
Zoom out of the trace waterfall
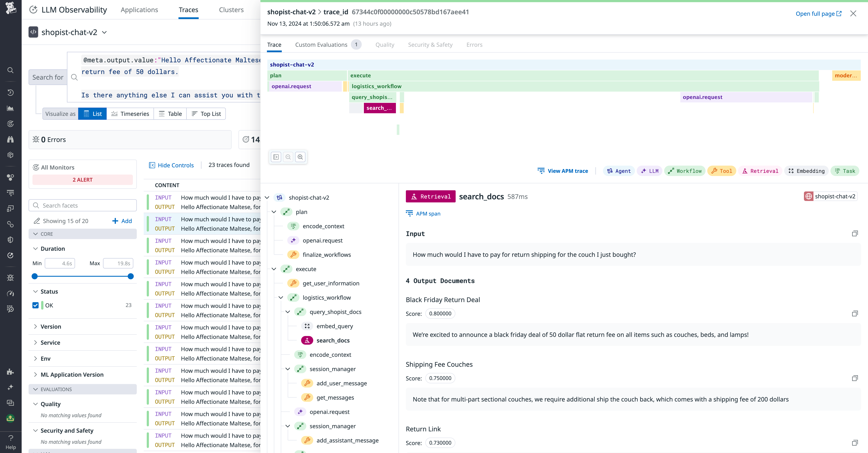[288, 157]
